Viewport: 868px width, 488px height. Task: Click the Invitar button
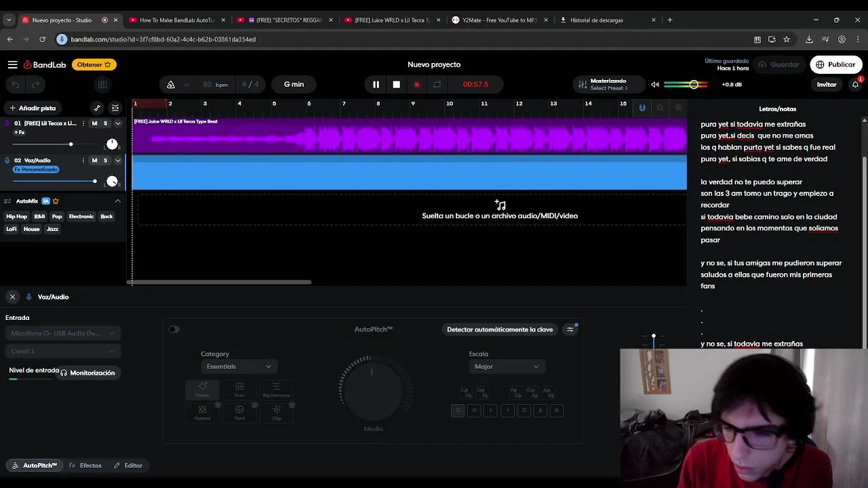827,85
